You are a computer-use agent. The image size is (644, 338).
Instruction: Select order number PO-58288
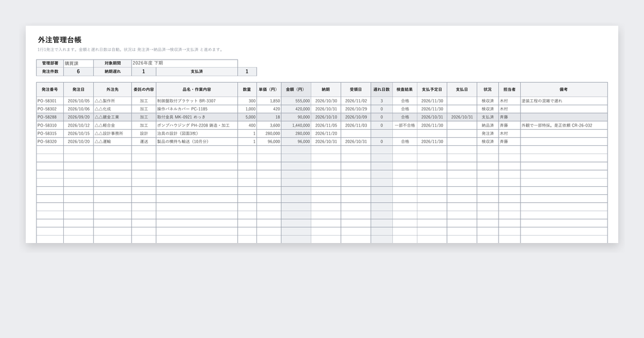click(50, 117)
